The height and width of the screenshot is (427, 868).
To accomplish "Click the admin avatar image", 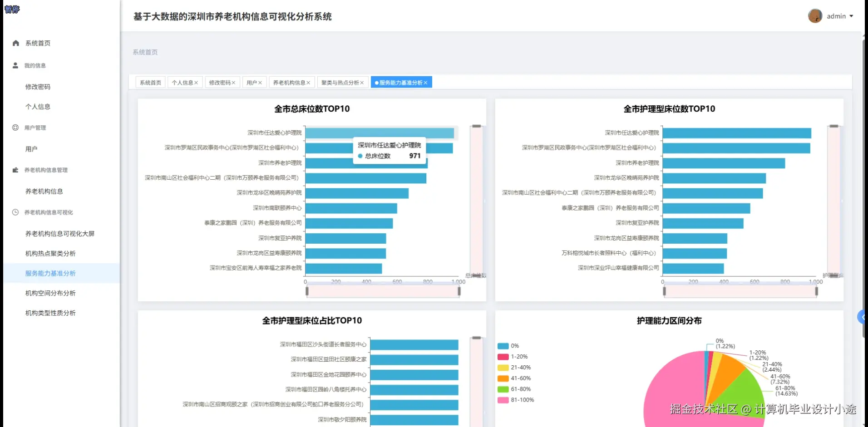I will pos(815,15).
